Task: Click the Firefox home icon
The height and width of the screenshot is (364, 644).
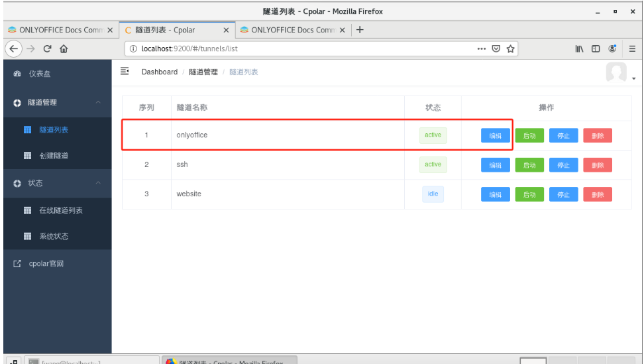Action: pyautogui.click(x=64, y=48)
